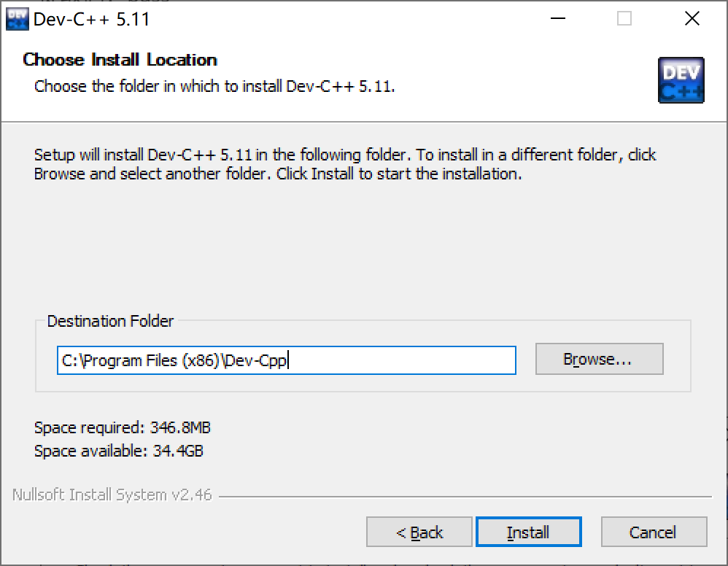728x566 pixels.
Task: Click the Dev-C++ icon in title bar
Action: [x=16, y=19]
